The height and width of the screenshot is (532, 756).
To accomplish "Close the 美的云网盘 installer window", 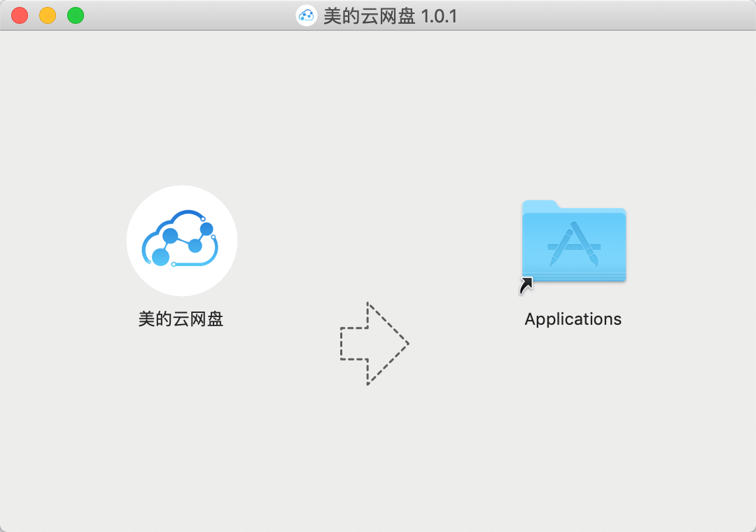I will pyautogui.click(x=20, y=15).
